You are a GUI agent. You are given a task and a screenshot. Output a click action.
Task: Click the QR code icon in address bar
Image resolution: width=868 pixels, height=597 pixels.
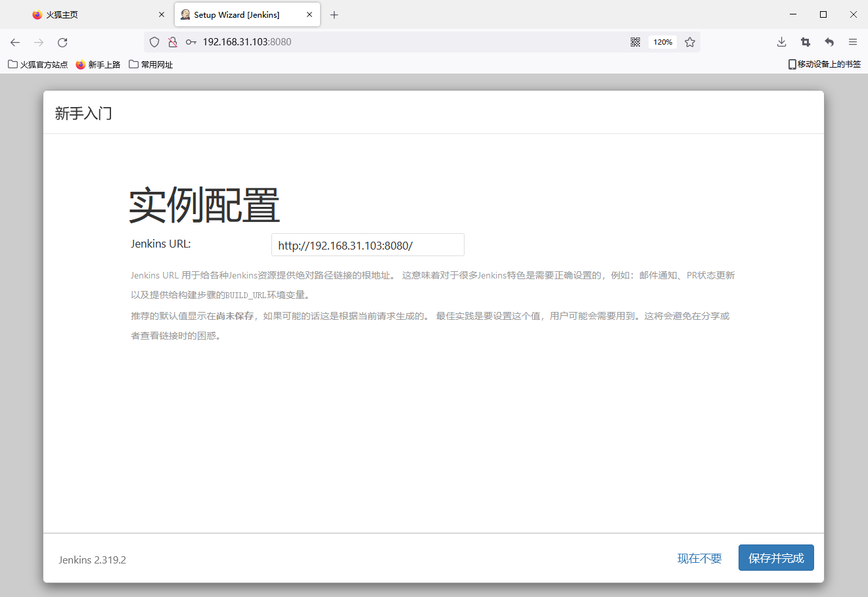tap(635, 42)
